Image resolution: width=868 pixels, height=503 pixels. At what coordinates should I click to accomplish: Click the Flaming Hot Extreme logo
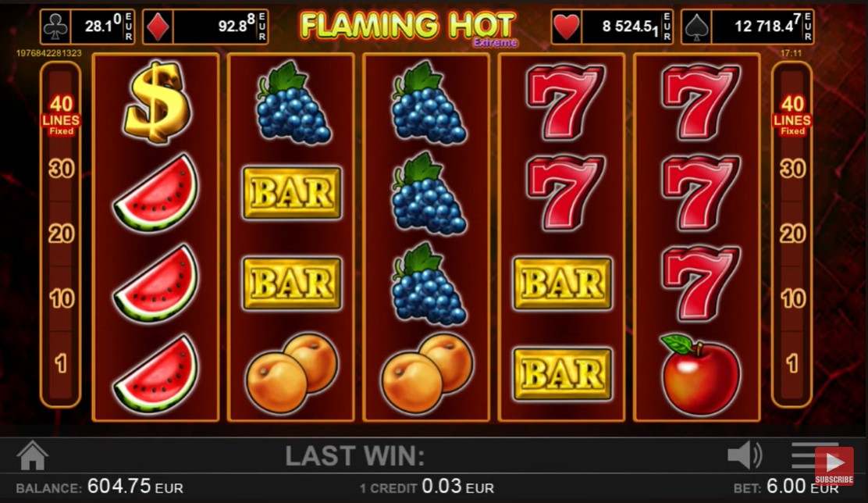pyautogui.click(x=408, y=27)
